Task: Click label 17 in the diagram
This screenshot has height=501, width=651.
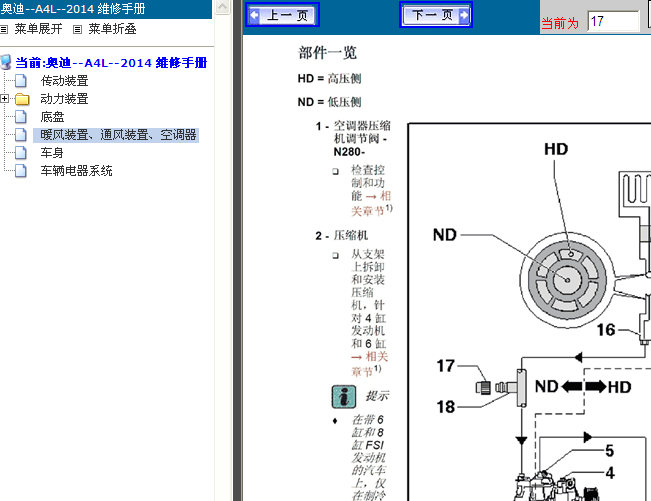Action: click(445, 366)
